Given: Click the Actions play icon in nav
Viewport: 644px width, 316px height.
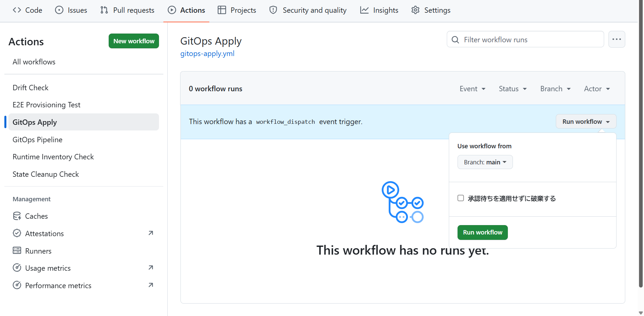Looking at the screenshot, I should (172, 10).
